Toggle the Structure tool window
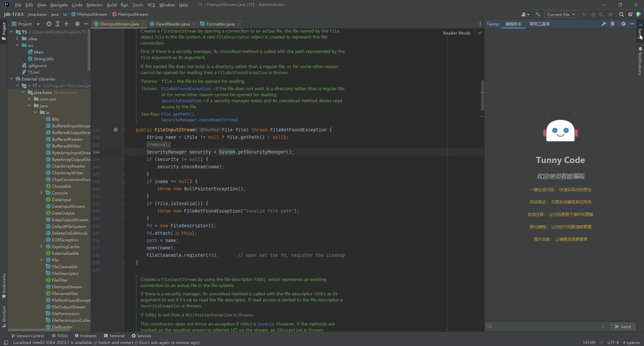 [x=4, y=316]
